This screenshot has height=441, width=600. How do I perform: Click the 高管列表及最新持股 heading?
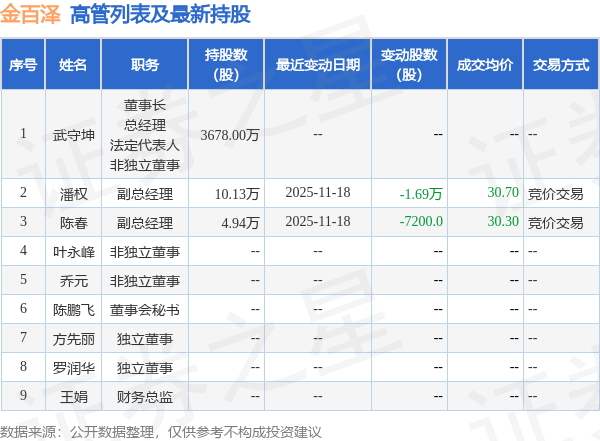(x=160, y=15)
